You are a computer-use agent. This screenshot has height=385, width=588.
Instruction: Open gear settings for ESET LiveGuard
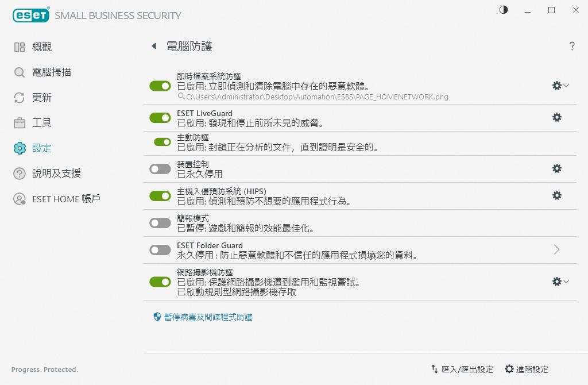pos(556,117)
